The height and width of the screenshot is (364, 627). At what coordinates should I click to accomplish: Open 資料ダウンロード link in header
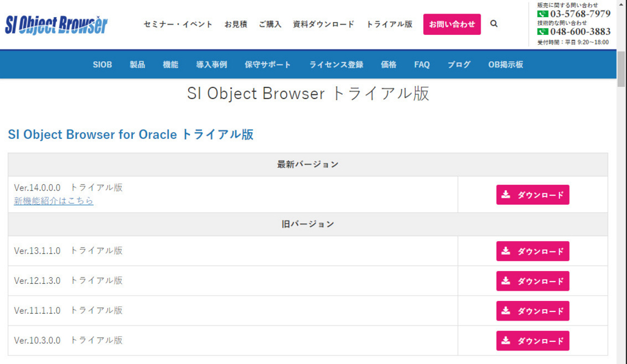[323, 24]
